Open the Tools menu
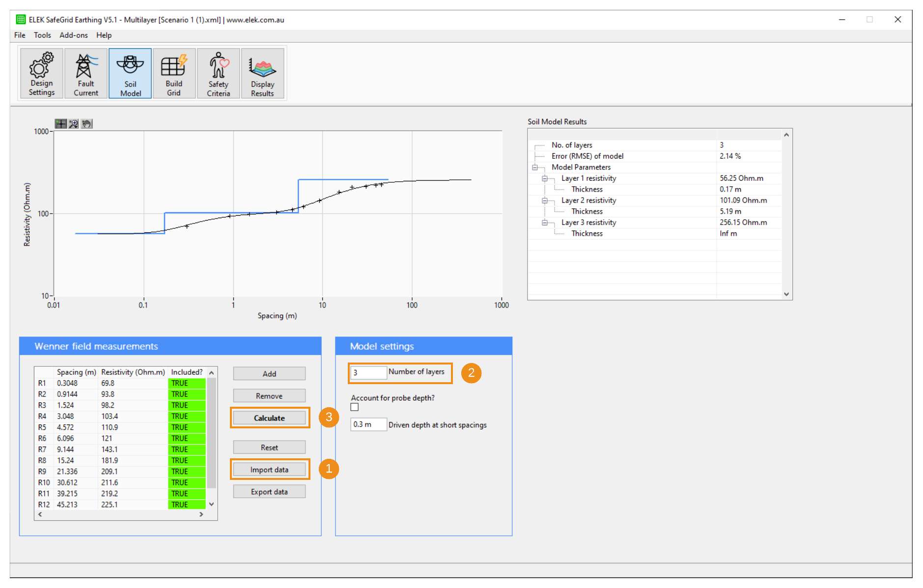The width and height of the screenshot is (923, 588). tap(42, 35)
